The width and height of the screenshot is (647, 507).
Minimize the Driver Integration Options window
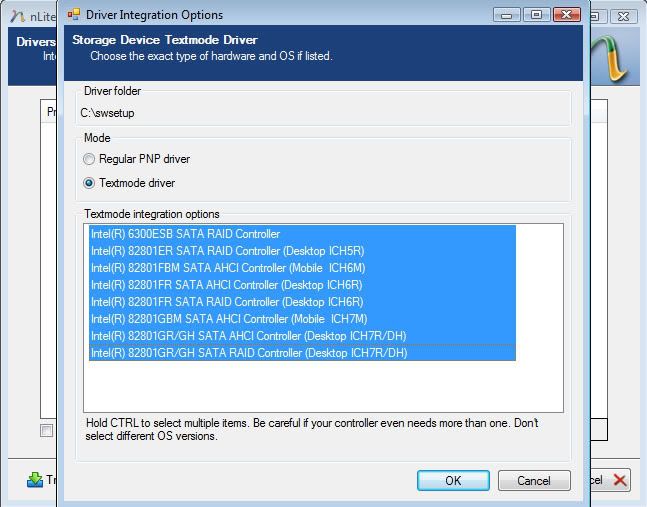506,15
